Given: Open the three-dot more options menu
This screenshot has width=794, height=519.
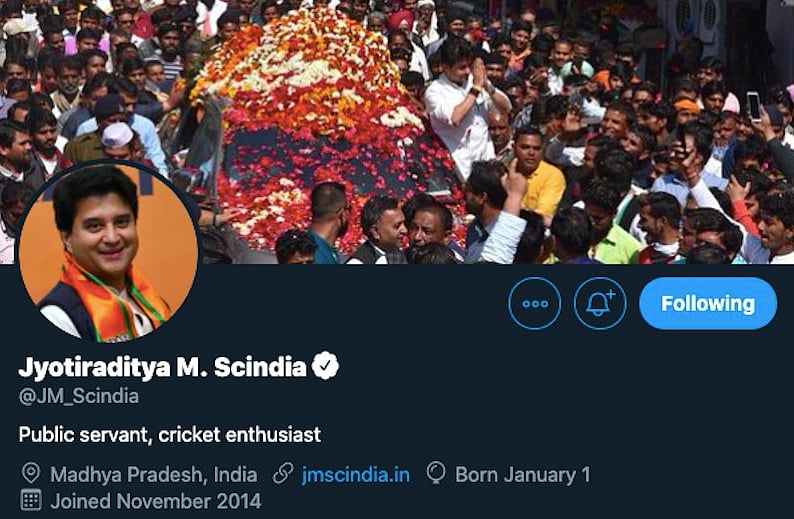Looking at the screenshot, I should tap(535, 303).
